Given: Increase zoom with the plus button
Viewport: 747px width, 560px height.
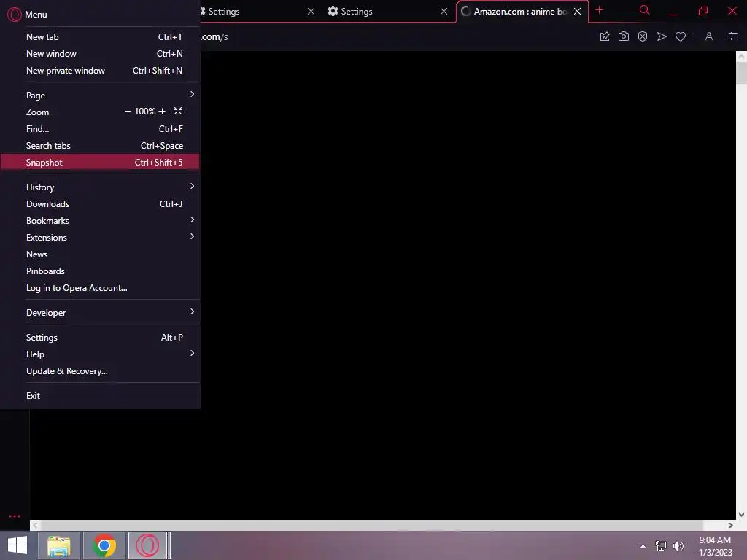Looking at the screenshot, I should [162, 112].
